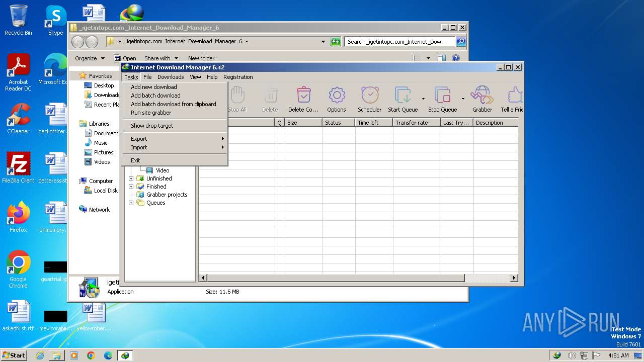The width and height of the screenshot is (644, 362).
Task: Expand the Export submenu
Action: [175, 139]
